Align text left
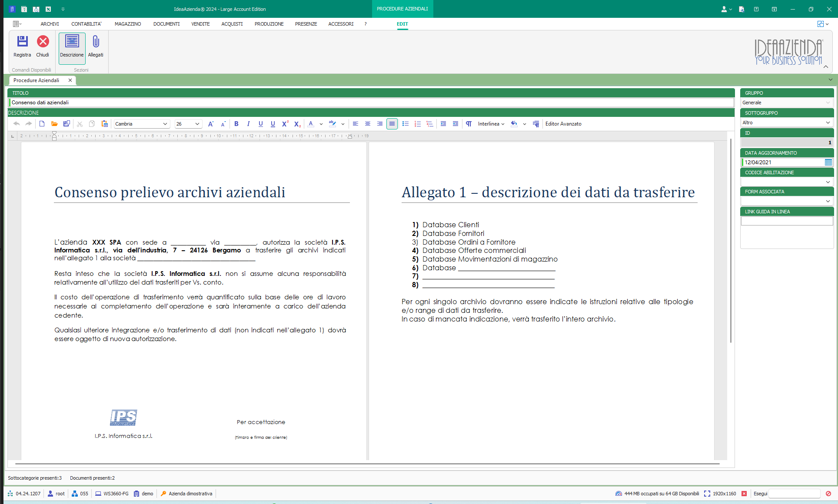The width and height of the screenshot is (838, 504). [x=356, y=124]
